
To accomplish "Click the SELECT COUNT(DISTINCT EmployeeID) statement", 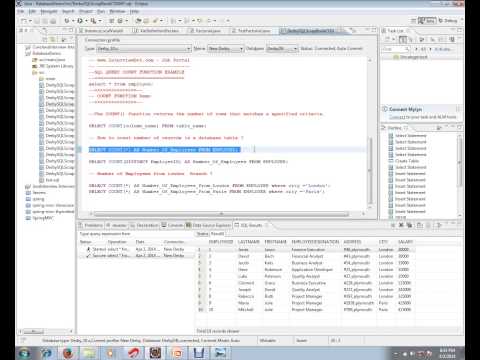I will 188,162.
